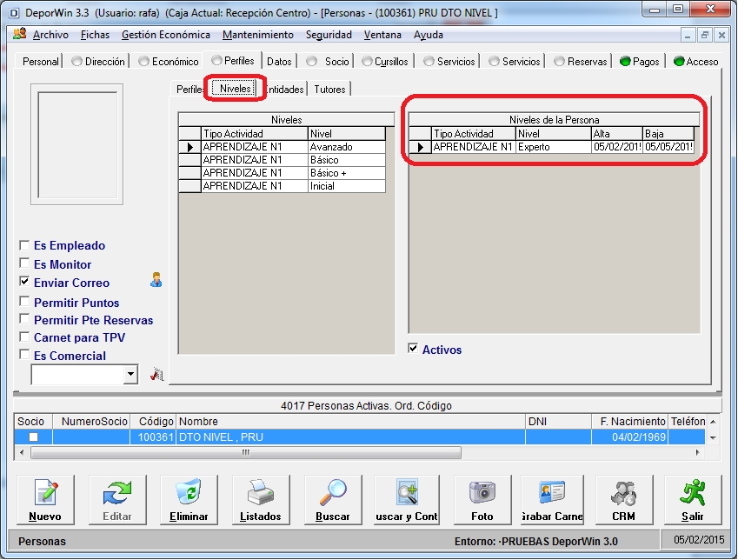Click the application icon in menu bar
The width and height of the screenshot is (738, 560).
click(x=20, y=34)
